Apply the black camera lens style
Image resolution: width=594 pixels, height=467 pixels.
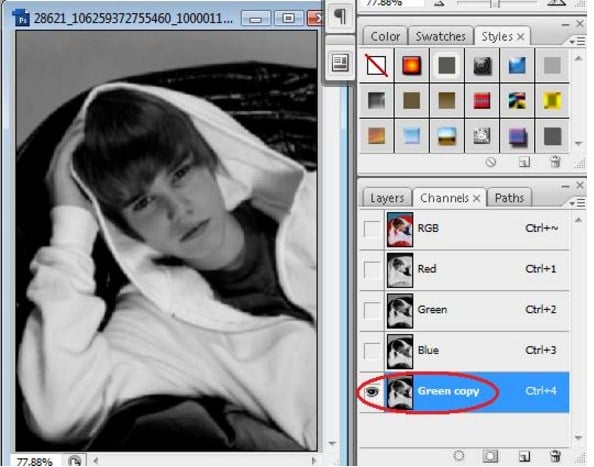point(482,65)
